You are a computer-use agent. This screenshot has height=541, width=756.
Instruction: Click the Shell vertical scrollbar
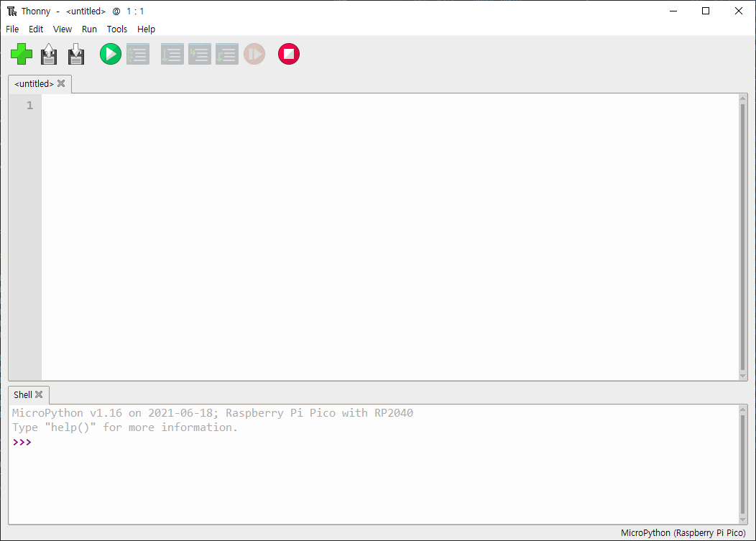[742, 464]
